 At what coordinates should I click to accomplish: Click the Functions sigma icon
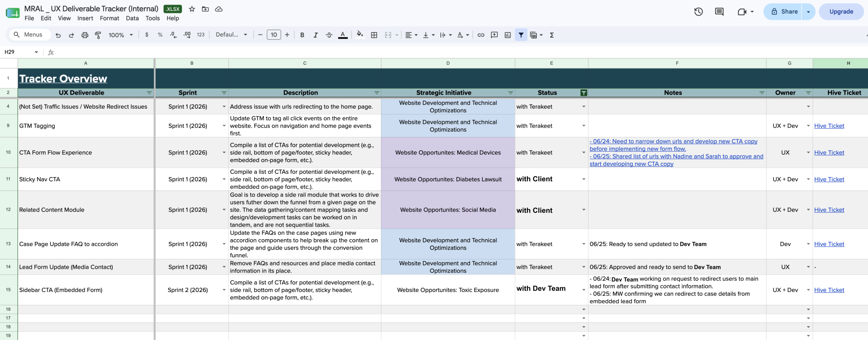pos(552,35)
